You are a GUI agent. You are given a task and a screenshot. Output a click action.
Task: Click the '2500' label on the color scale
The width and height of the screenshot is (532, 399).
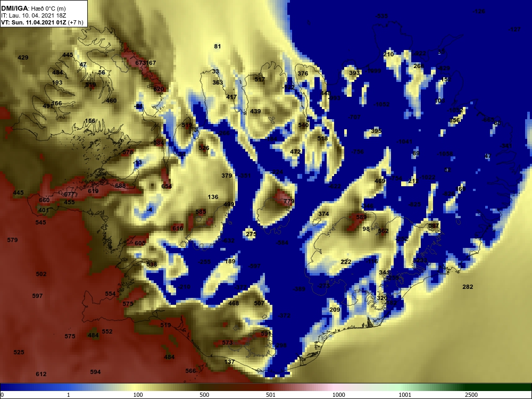471,395
